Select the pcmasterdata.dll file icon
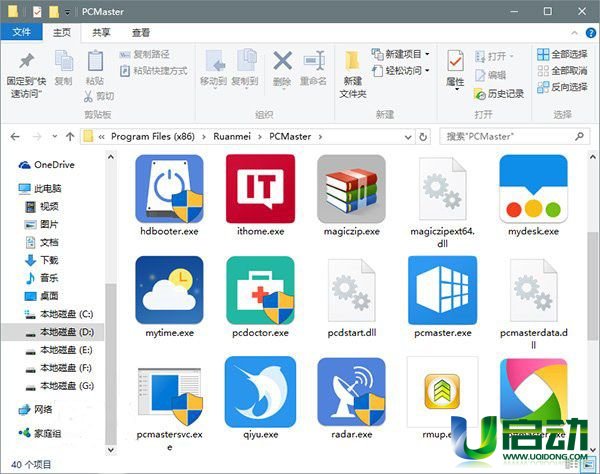 (533, 290)
